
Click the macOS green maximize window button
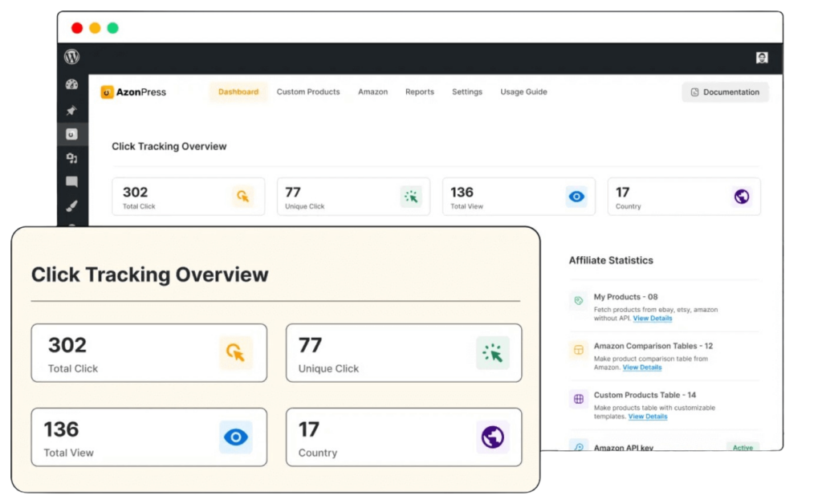pos(113,28)
